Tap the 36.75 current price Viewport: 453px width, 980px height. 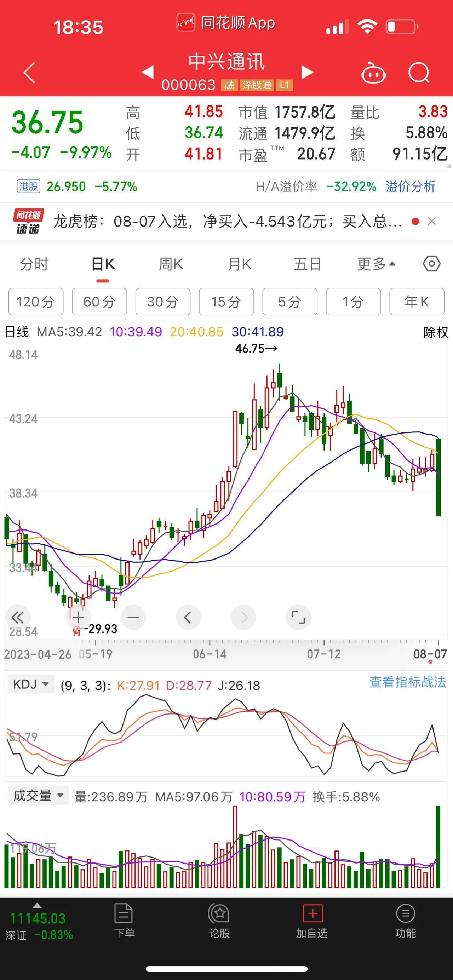tap(47, 122)
